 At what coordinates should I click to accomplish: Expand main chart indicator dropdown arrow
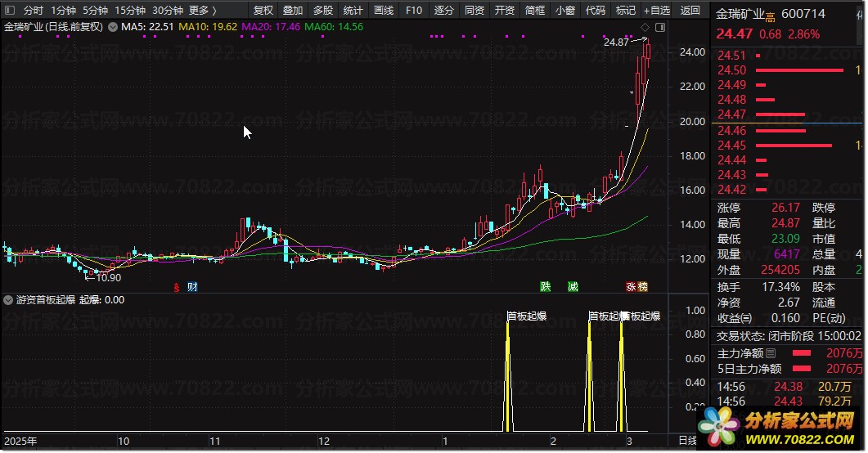coord(113,26)
